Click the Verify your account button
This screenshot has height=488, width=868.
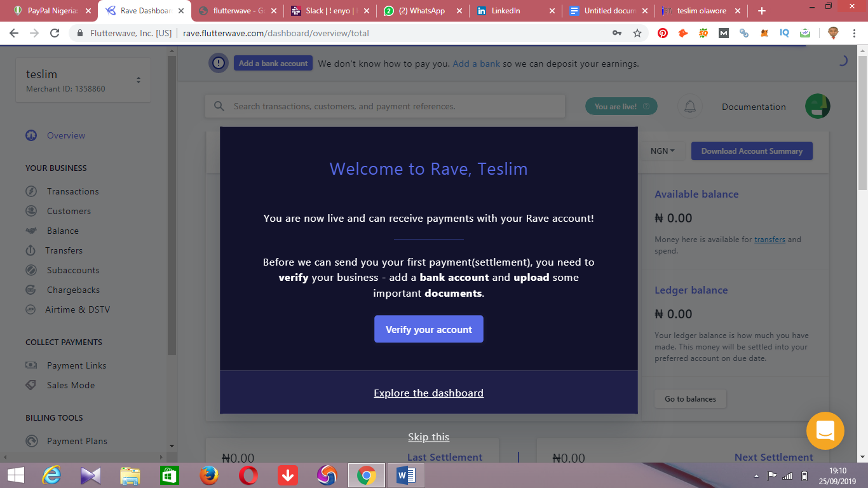click(429, 329)
